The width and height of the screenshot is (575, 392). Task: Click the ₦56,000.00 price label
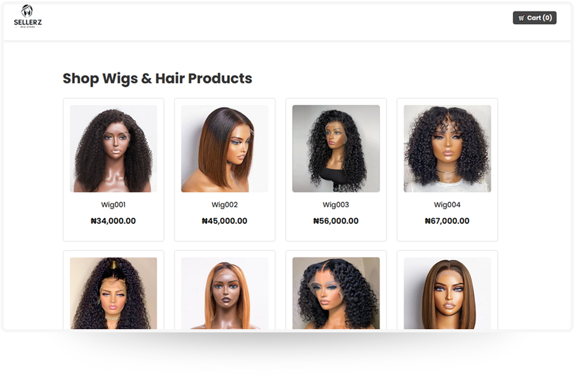pos(336,221)
